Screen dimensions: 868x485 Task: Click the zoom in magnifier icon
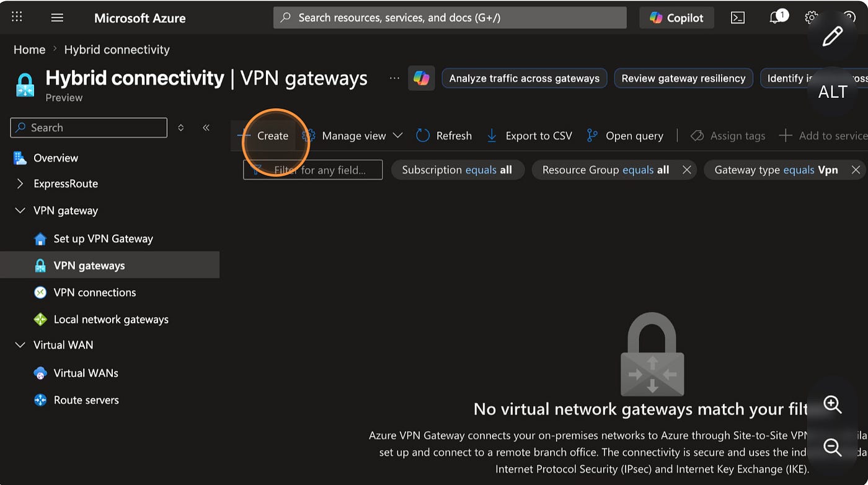tap(832, 404)
